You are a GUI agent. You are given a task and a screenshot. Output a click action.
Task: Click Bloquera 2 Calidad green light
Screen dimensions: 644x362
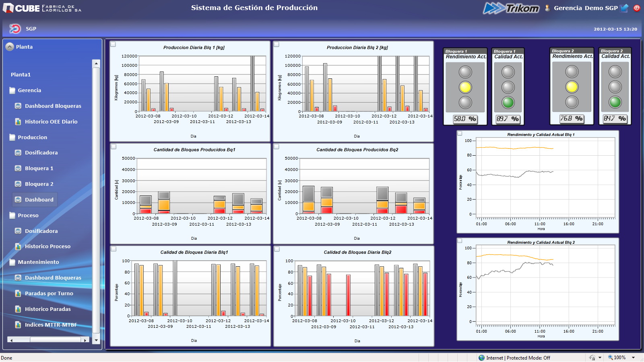click(615, 102)
